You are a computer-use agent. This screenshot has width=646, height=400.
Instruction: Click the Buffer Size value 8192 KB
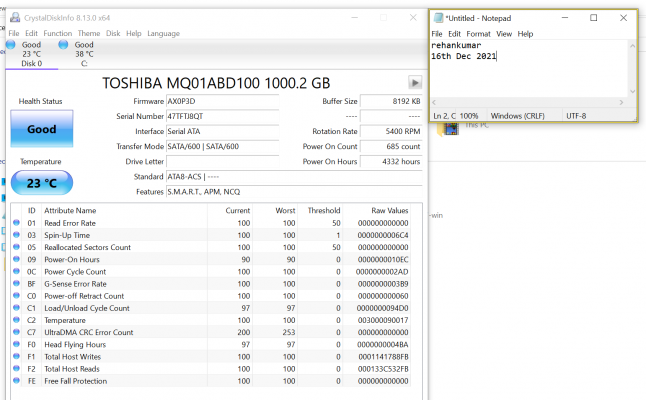tap(391, 101)
